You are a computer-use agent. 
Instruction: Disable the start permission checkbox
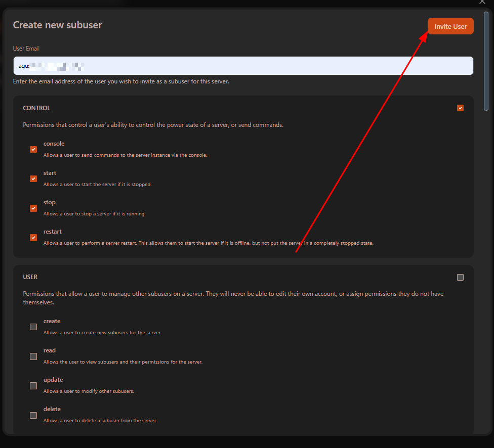tap(33, 178)
